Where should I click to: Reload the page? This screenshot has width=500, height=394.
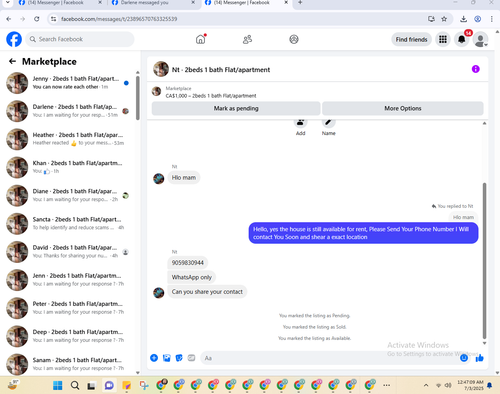coord(37,19)
